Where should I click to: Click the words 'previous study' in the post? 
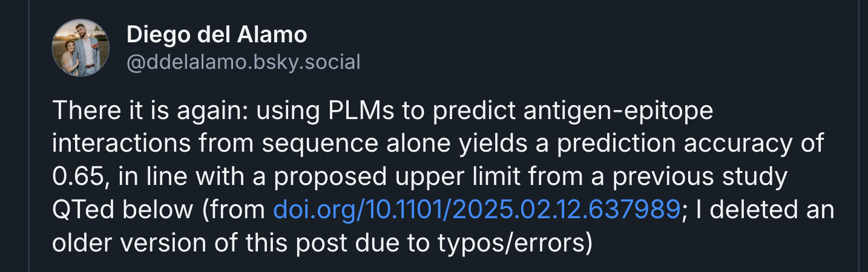(x=706, y=177)
